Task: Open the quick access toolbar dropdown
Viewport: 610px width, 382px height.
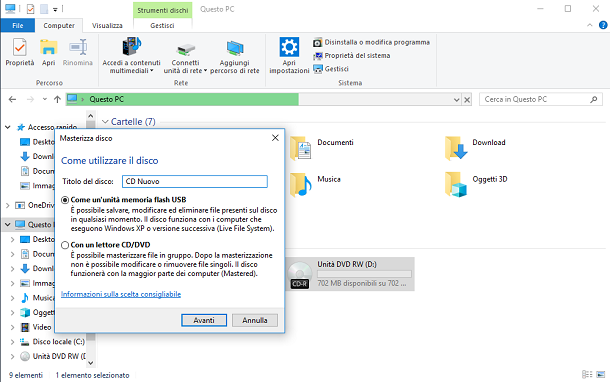Action: click(55, 9)
